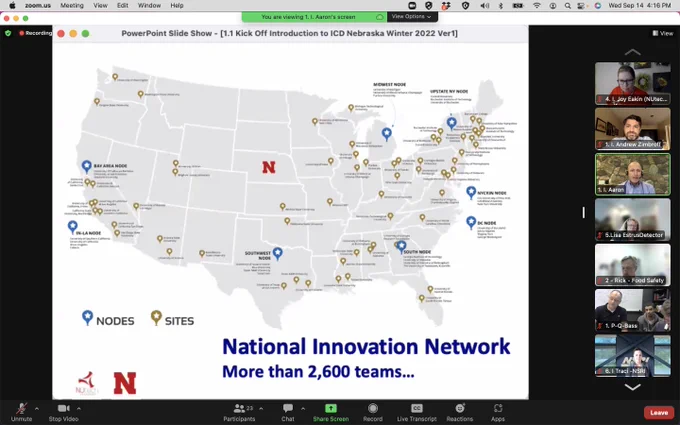
Task: Click the DC Node pin on map
Action: (x=471, y=222)
